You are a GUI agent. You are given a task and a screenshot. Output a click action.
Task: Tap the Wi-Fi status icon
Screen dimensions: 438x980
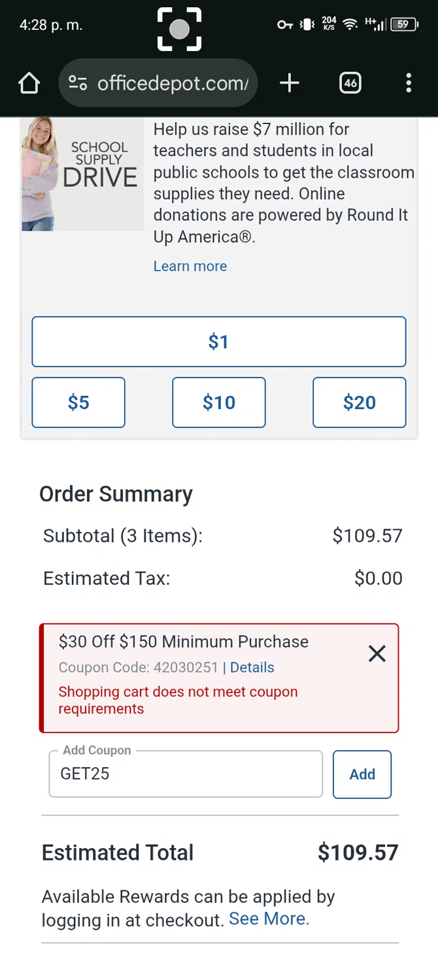click(x=350, y=25)
